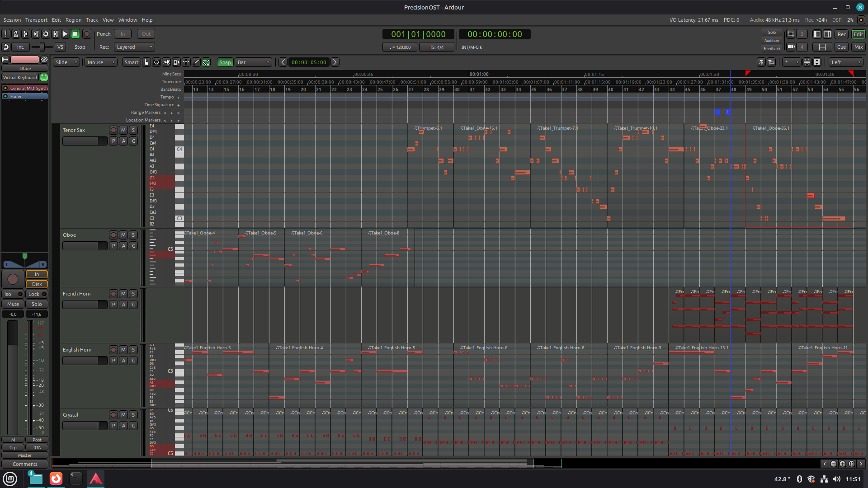
Task: Click the Smart mode button
Action: 132,62
